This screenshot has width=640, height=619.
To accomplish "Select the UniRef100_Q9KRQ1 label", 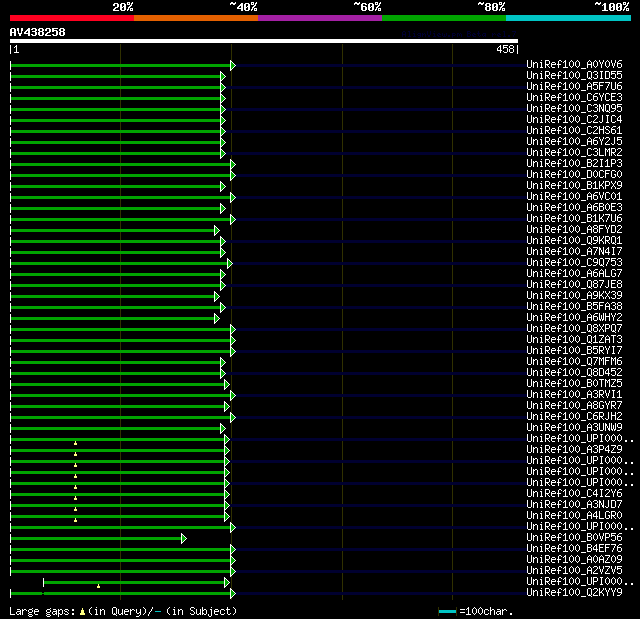I will pyautogui.click(x=574, y=241).
